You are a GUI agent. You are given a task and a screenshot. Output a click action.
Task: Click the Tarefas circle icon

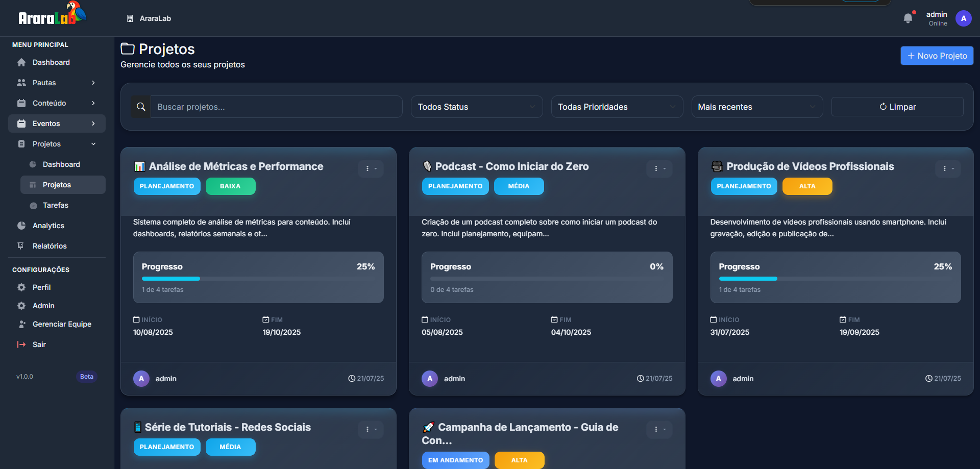(x=33, y=206)
